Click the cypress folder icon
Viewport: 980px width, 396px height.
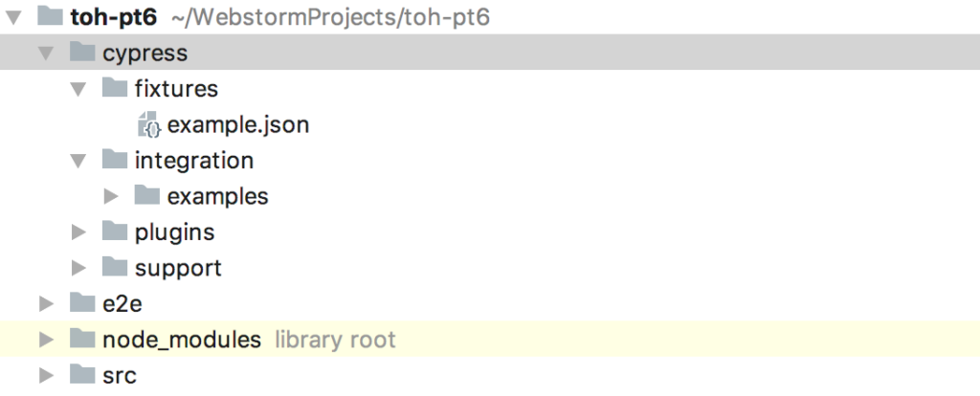82,53
